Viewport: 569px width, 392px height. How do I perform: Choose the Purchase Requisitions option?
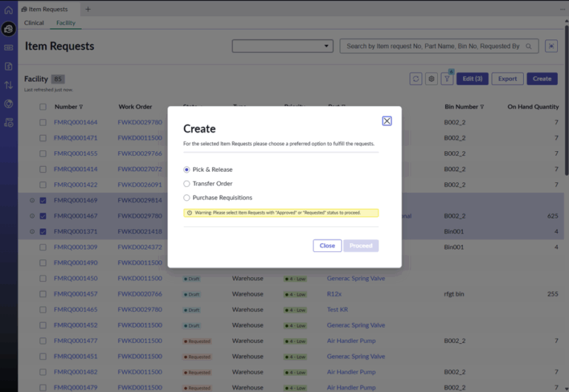click(187, 198)
